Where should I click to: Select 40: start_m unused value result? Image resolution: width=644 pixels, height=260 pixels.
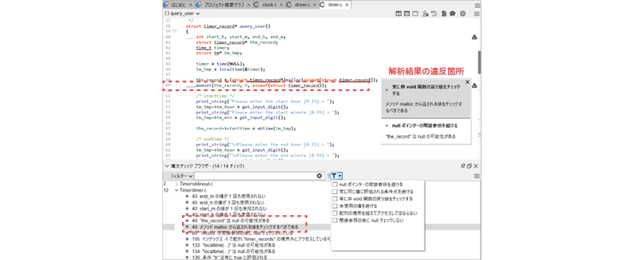click(228, 209)
